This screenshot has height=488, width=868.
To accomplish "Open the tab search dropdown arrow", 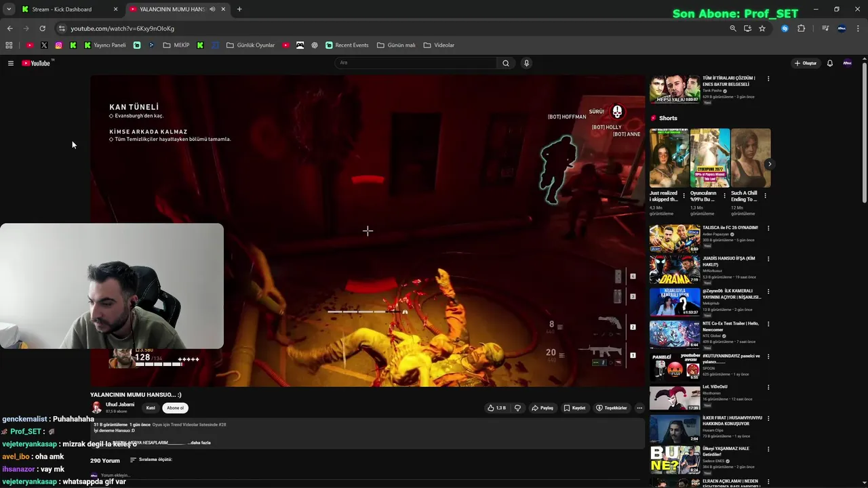I will 9,9.
